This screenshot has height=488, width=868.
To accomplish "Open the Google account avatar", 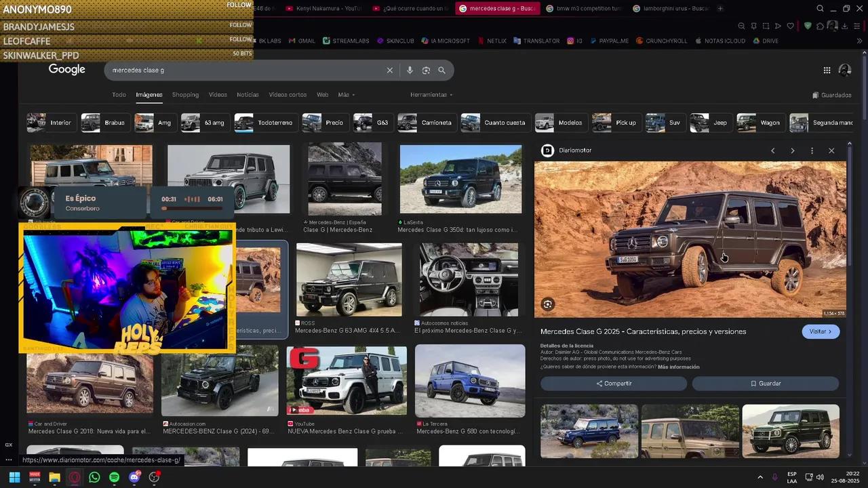I will (x=845, y=70).
